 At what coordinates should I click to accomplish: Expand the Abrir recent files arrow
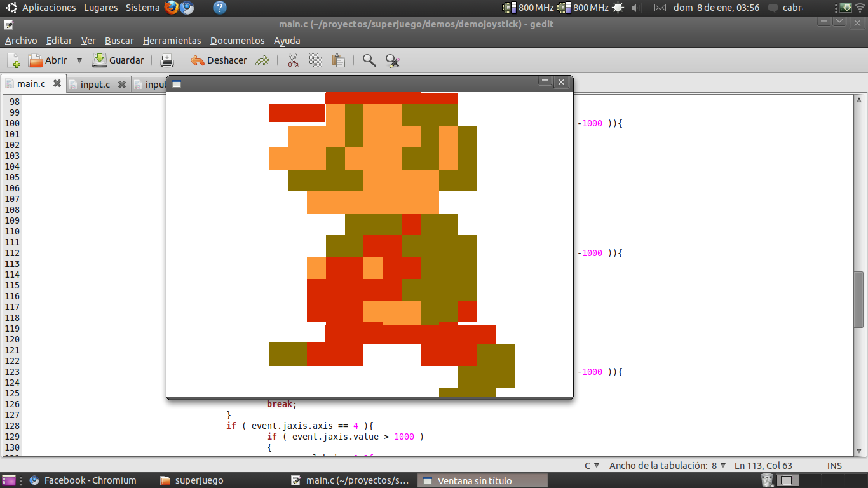[x=79, y=60]
